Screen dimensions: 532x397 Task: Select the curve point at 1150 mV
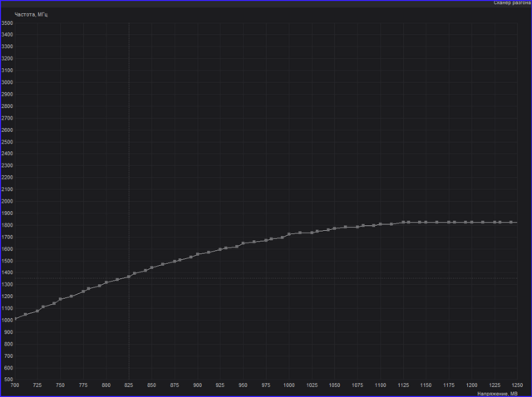coord(426,222)
